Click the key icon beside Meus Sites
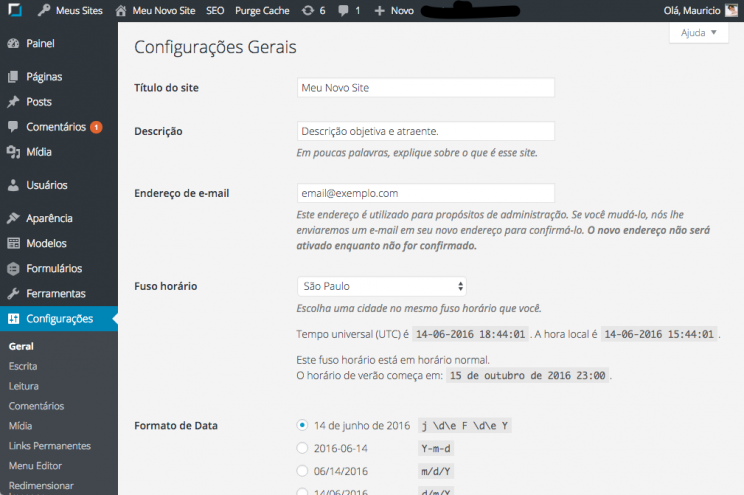Viewport: 744px width, 495px height. (x=44, y=10)
